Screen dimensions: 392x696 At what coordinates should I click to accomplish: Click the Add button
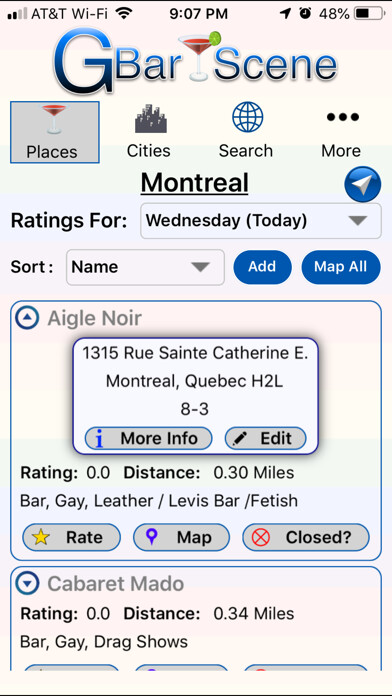262,267
